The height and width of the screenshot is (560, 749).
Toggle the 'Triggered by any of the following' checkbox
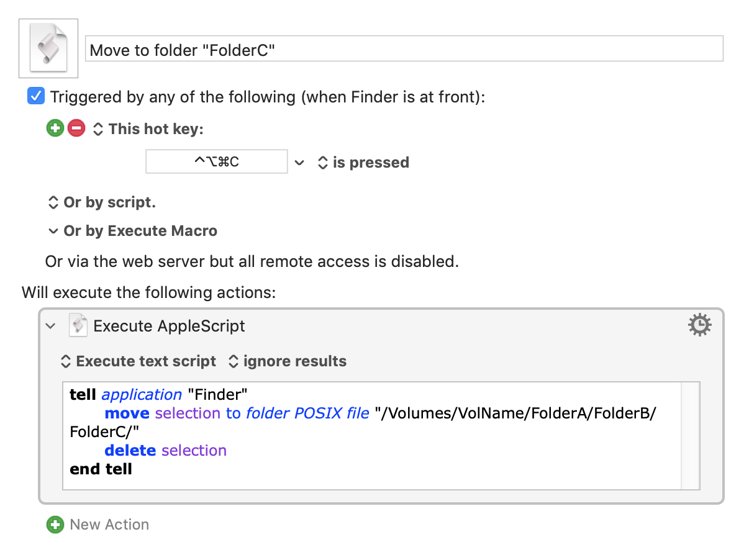coord(36,97)
